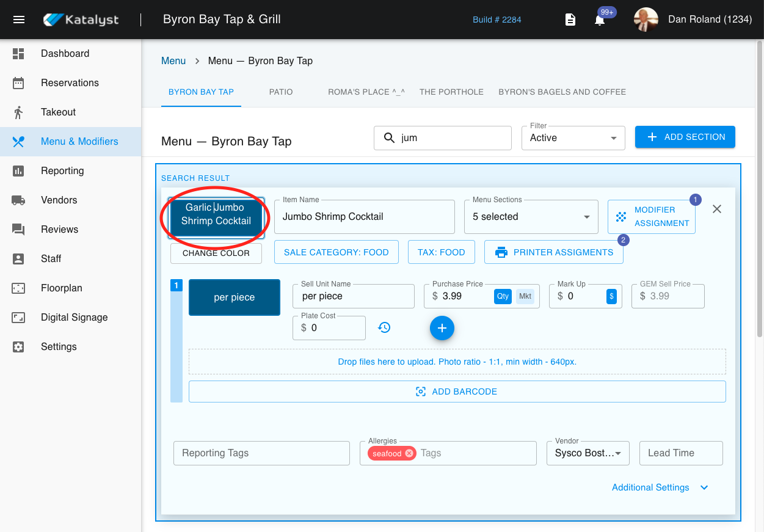Click the price history clock icon
The image size is (764, 532).
coord(384,328)
